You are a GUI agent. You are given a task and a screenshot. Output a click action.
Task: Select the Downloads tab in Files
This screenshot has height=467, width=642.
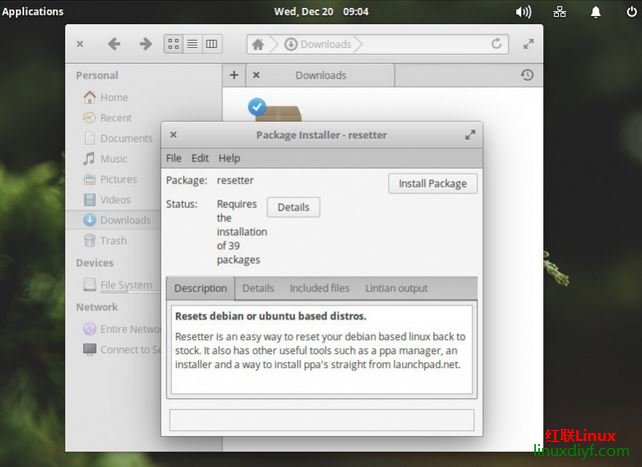point(320,75)
